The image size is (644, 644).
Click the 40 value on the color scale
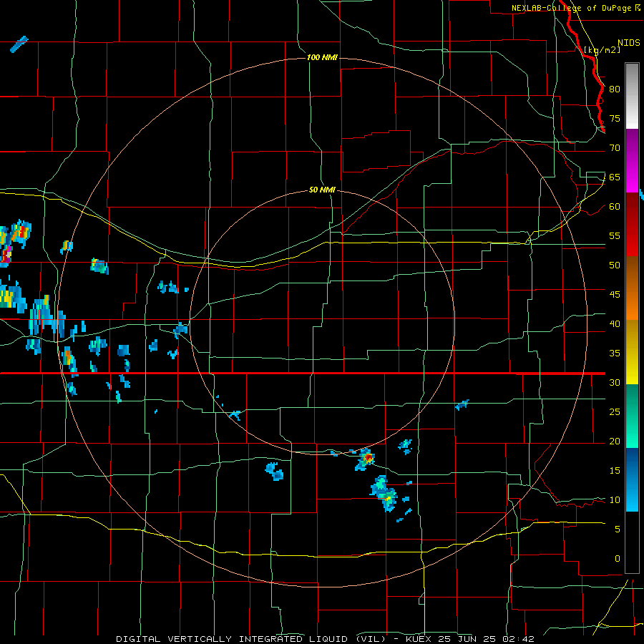pyautogui.click(x=615, y=323)
